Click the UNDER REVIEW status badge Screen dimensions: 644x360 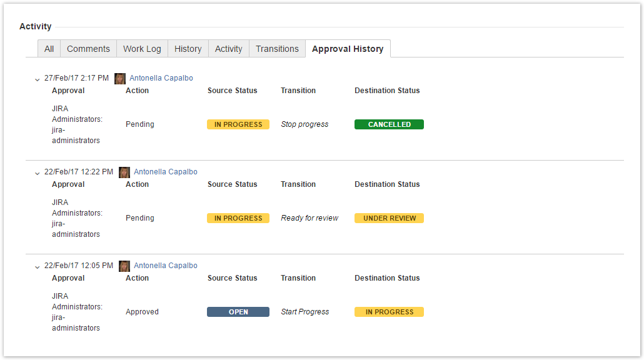tap(389, 218)
